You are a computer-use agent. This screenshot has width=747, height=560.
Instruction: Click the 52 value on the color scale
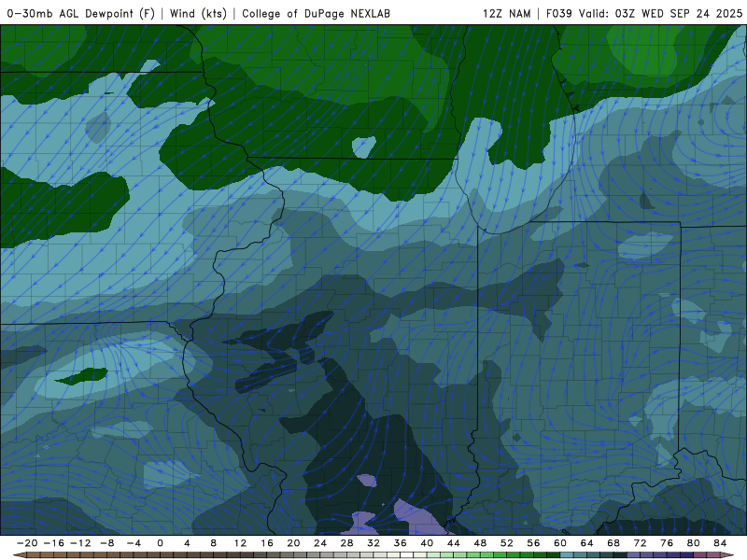(x=507, y=543)
